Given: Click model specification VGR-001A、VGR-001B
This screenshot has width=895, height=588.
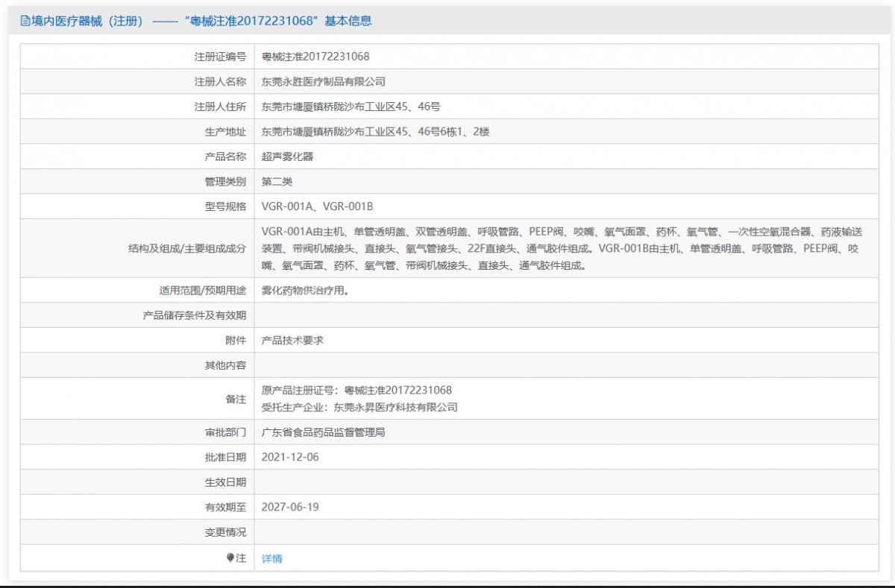Looking at the screenshot, I should pyautogui.click(x=317, y=206).
